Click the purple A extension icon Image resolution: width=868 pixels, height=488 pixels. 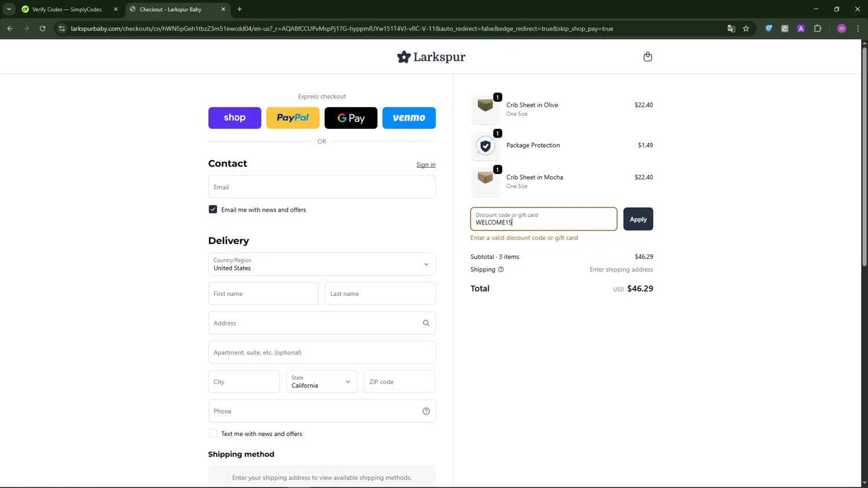point(801,28)
